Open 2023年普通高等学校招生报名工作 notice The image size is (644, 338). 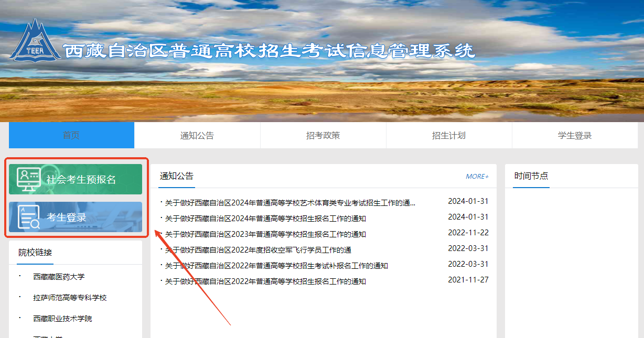pyautogui.click(x=265, y=234)
